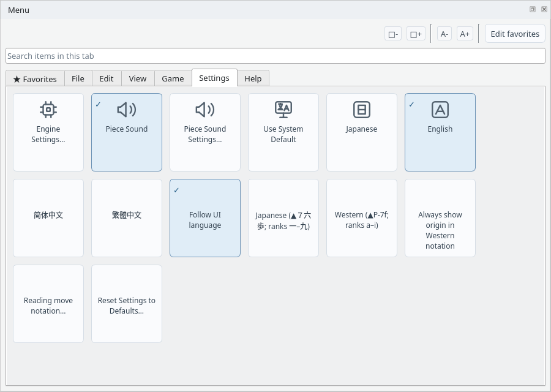Choose Japanese notation (▲７六歩) tile
Viewport: 551px width, 392px height.
click(283, 218)
